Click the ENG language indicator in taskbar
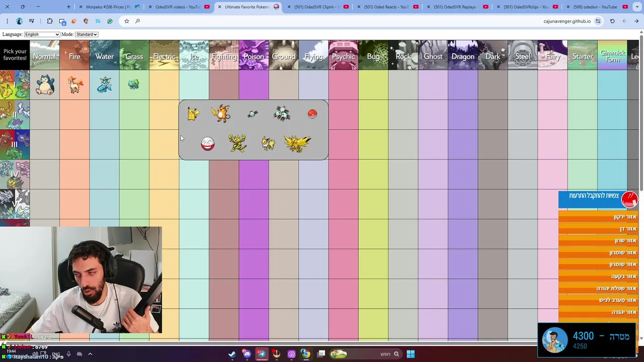Screen dimensions: 644x362 click(x=56, y=354)
